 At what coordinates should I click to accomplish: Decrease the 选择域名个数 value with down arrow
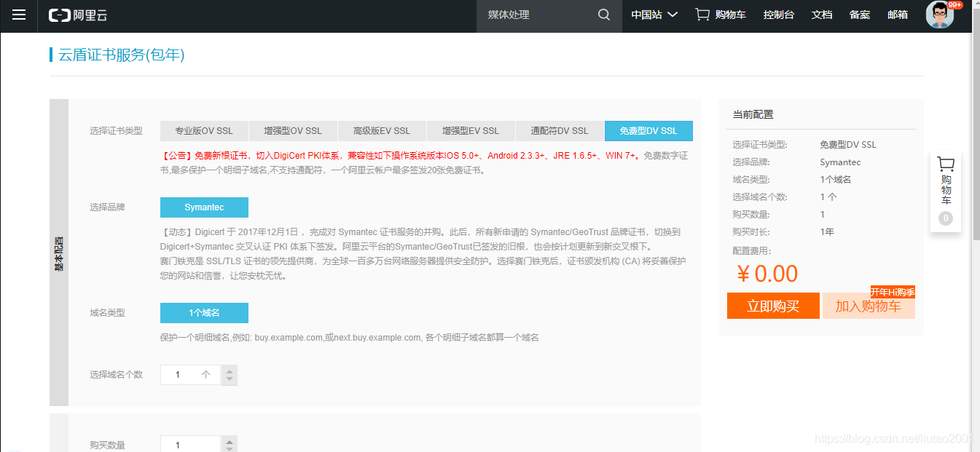point(230,380)
